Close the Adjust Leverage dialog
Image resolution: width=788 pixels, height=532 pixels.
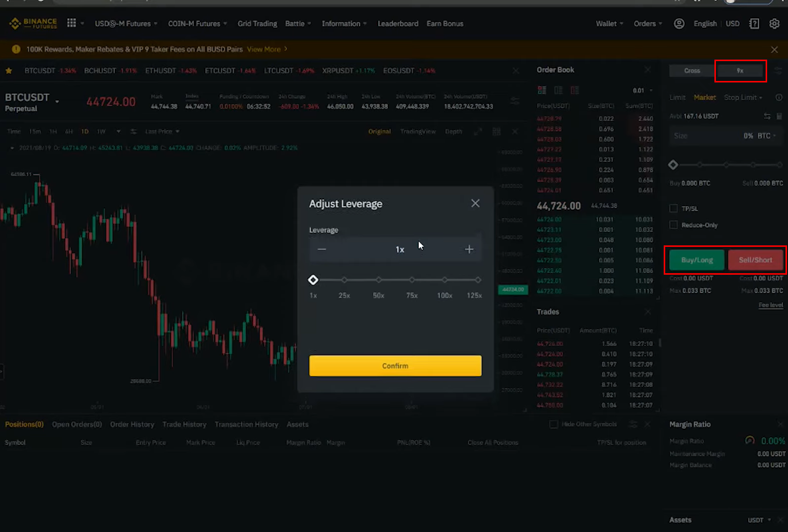pos(475,203)
